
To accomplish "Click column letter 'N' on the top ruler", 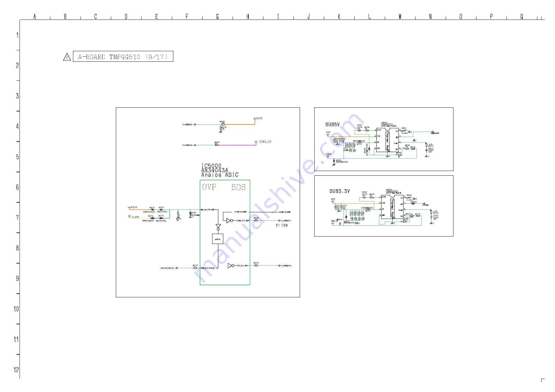I will [x=430, y=16].
